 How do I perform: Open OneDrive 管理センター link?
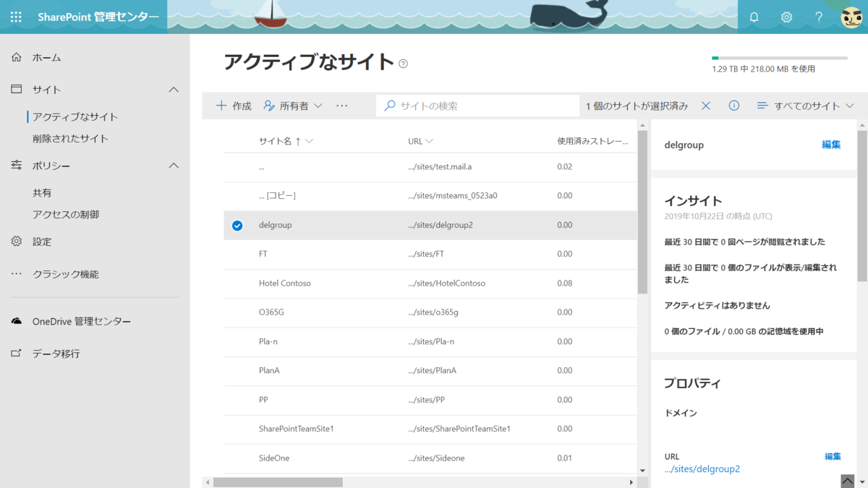(x=82, y=321)
